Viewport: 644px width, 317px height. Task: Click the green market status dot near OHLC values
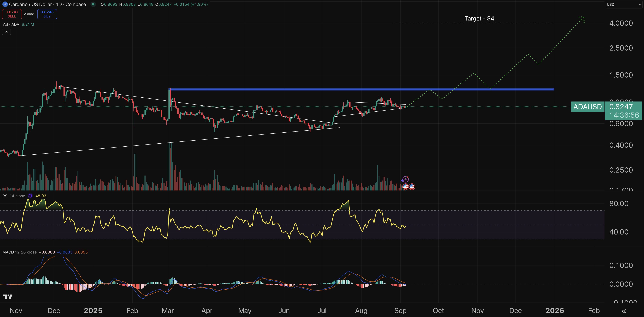click(93, 4)
